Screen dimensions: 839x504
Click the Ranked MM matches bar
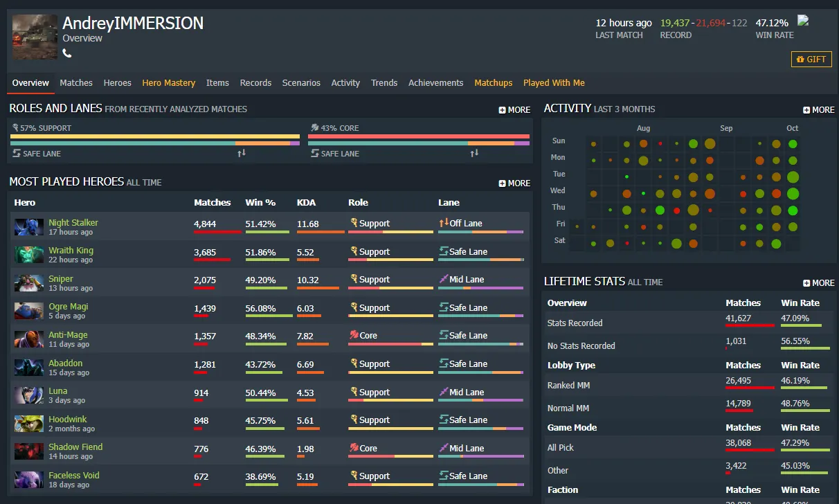[750, 388]
